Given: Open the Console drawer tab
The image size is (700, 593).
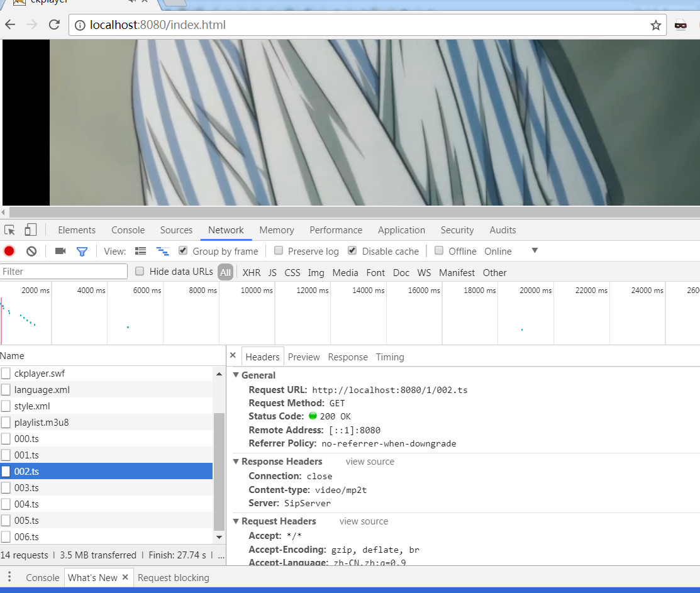Looking at the screenshot, I should point(42,577).
